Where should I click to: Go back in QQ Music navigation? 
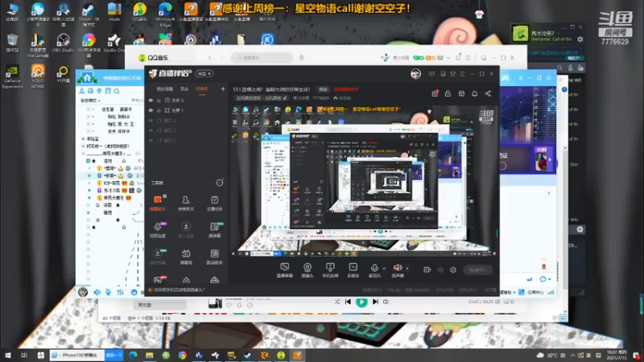(209, 58)
